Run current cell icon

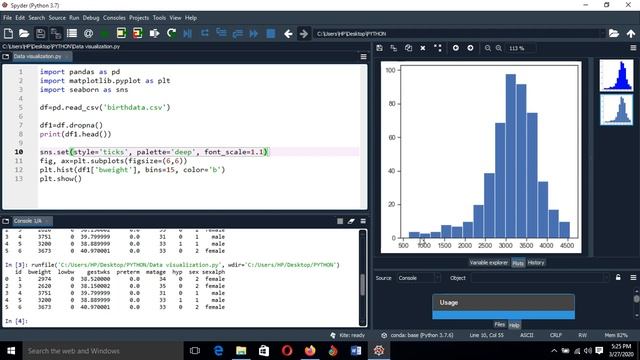click(x=121, y=33)
